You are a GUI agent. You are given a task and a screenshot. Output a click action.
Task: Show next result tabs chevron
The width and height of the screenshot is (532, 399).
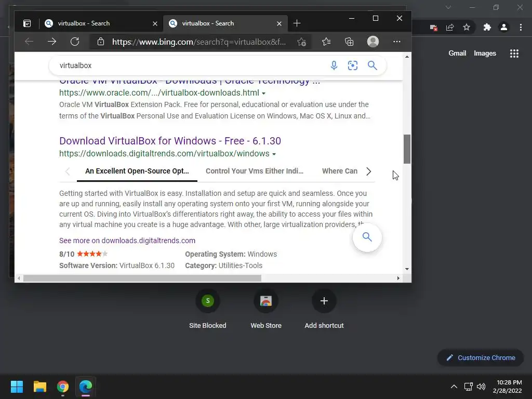[x=368, y=171]
